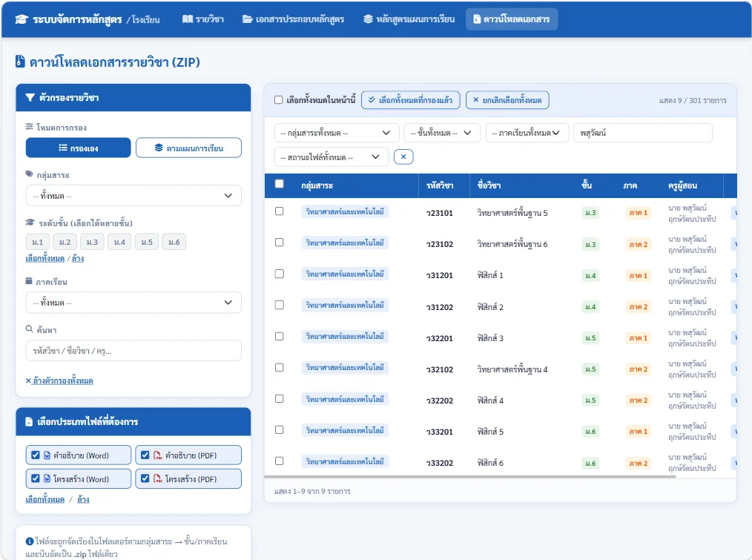Click the table's horizontal scrollbar
The width and height of the screenshot is (752, 560).
coord(470,476)
